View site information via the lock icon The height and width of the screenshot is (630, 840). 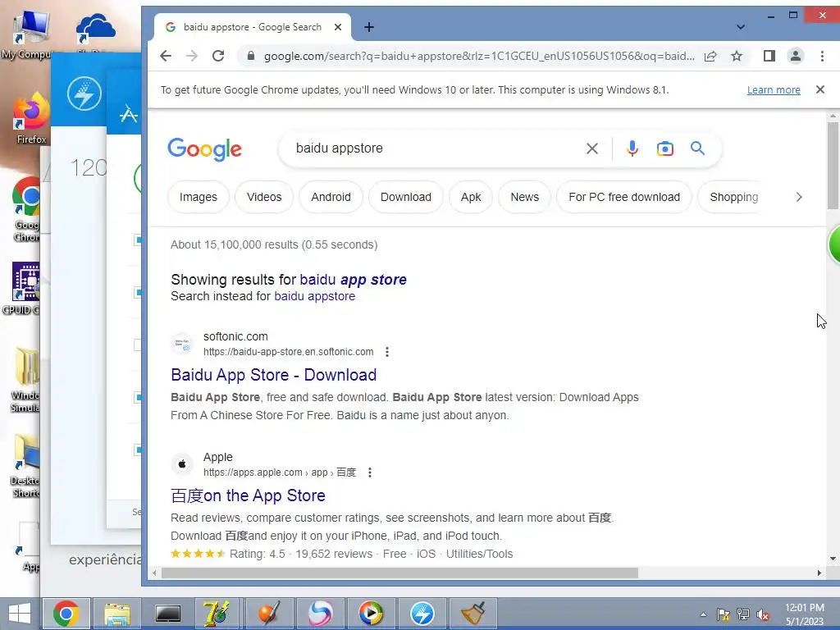250,56
